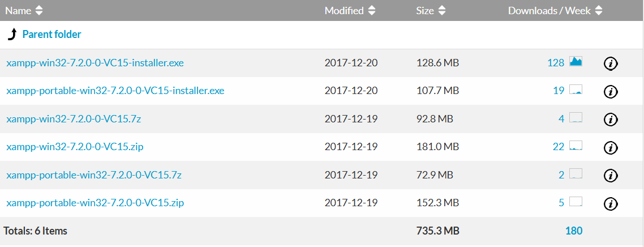Go to Parent folder link
This screenshot has width=644, height=247.
click(x=51, y=35)
